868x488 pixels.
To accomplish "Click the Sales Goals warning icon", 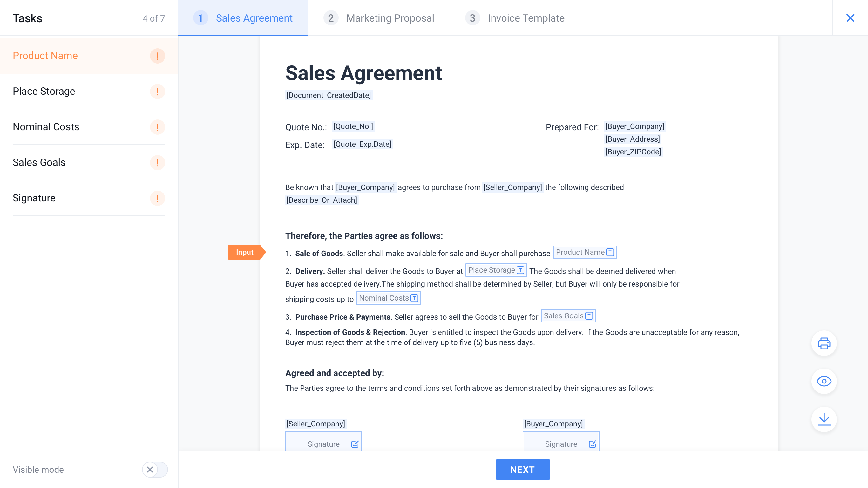I will 157,162.
